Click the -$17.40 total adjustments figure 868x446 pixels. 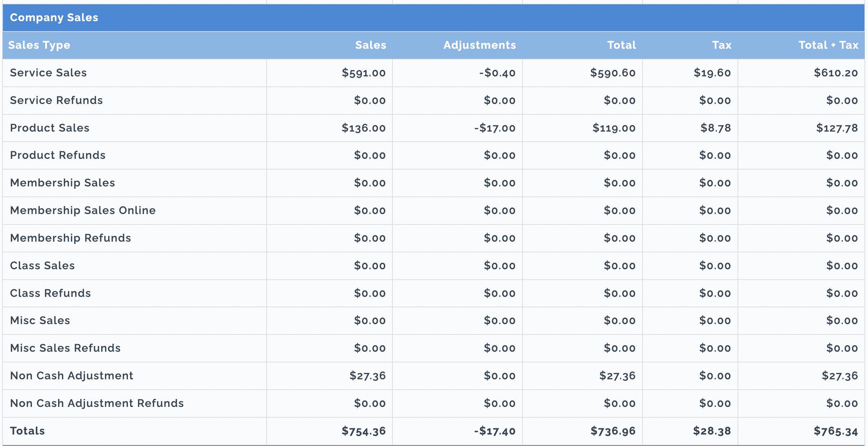click(495, 431)
